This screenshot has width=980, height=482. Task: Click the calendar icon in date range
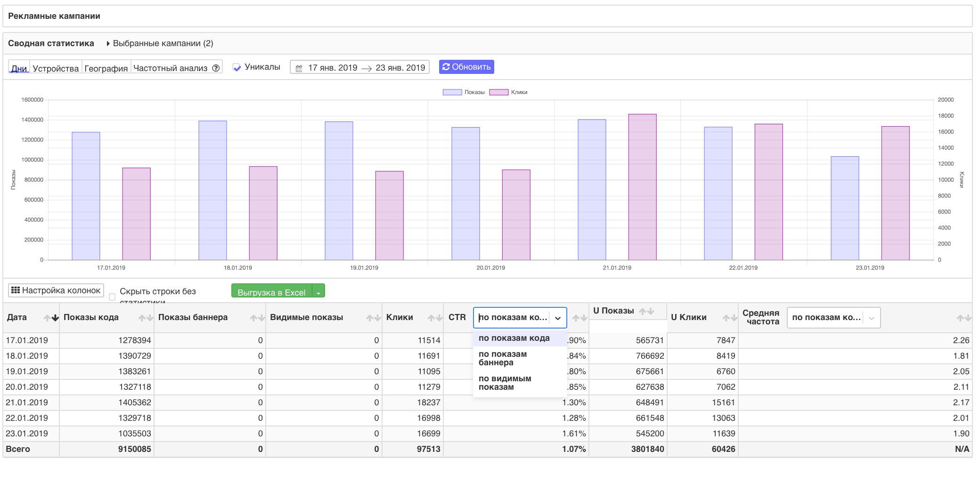coord(299,68)
